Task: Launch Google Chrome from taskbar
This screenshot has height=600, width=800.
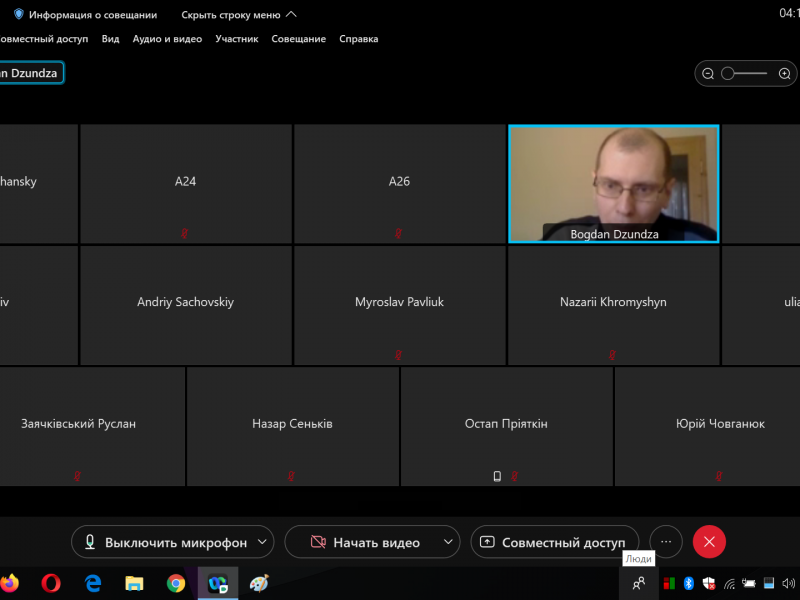Action: click(x=176, y=583)
